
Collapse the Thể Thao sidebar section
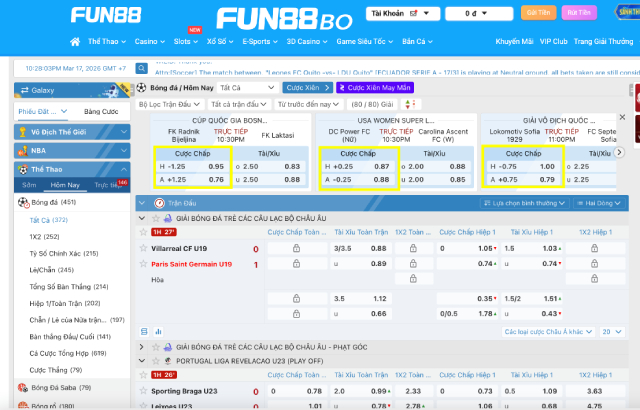(x=72, y=169)
